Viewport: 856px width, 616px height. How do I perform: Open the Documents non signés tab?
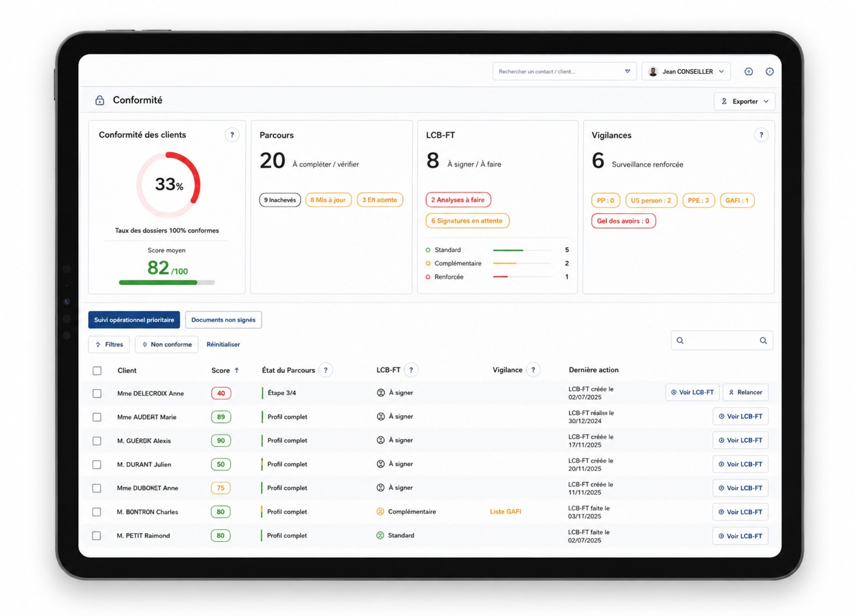[223, 320]
